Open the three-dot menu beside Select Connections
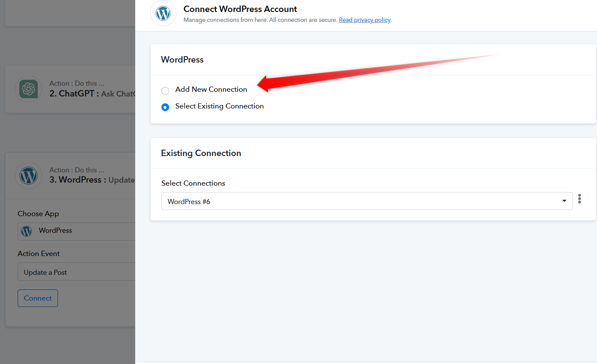 coord(579,199)
